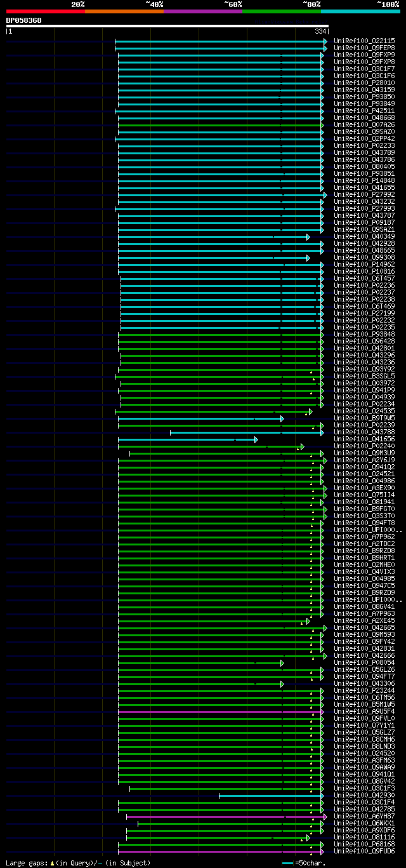
Task: Select hit label UniRef100_B9FGT0
Action: (364, 509)
